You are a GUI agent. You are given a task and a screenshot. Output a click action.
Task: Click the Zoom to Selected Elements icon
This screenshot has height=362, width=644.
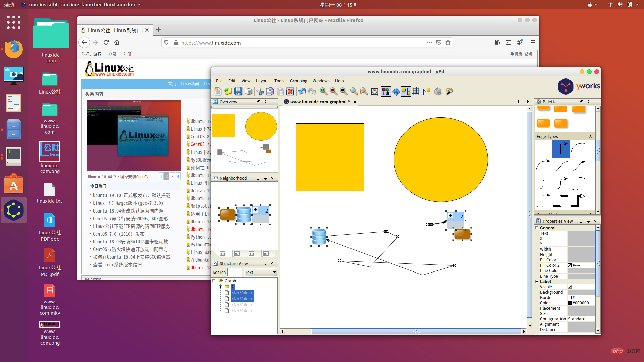(364, 91)
